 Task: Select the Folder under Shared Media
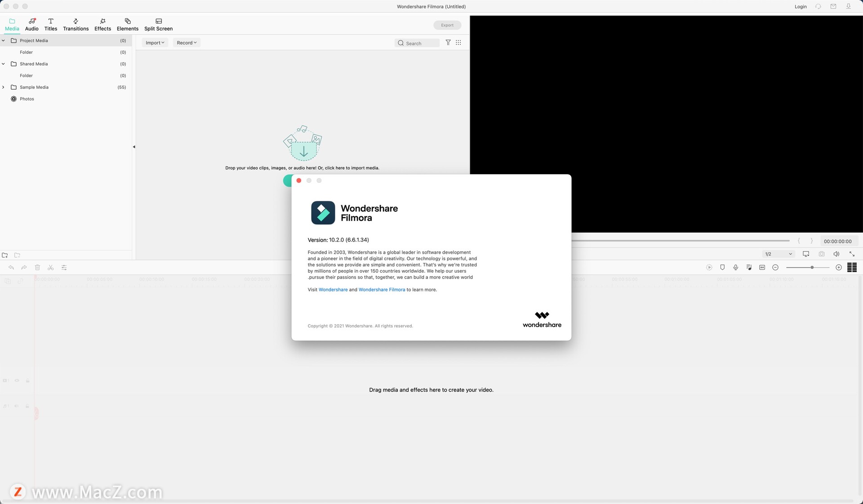(66, 75)
